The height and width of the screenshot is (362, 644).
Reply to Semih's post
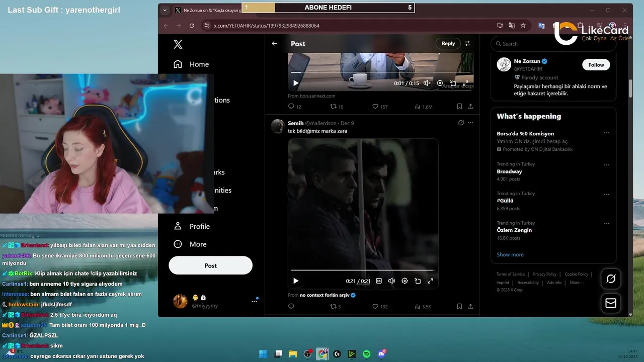291,306
